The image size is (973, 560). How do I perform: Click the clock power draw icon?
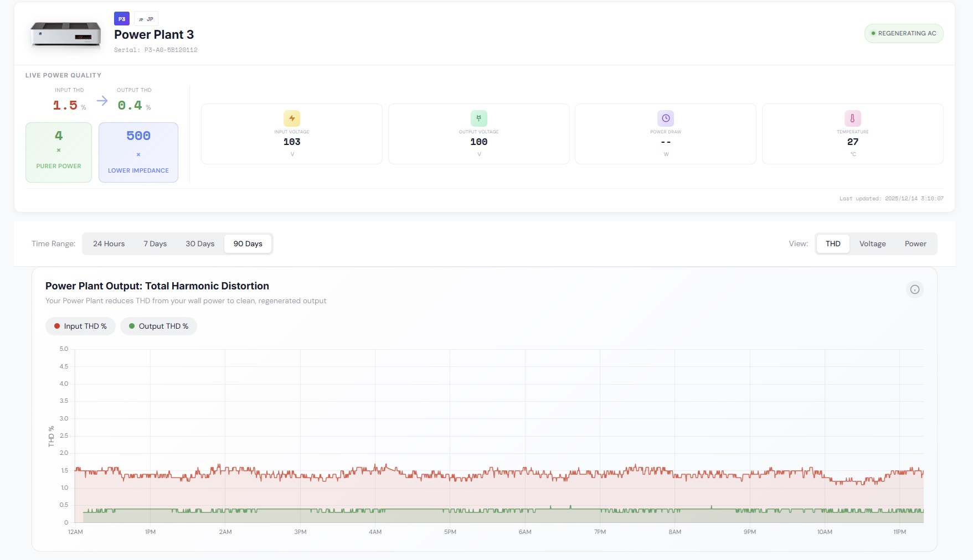pos(666,118)
